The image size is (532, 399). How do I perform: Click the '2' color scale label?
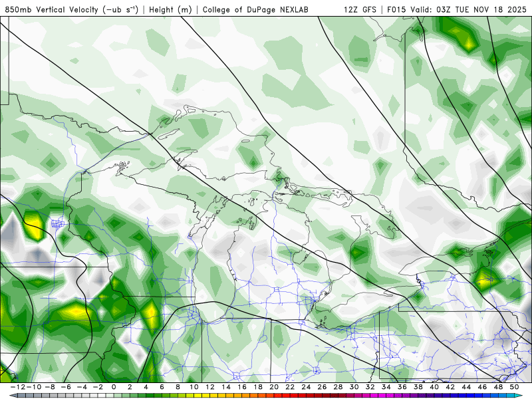click(x=130, y=387)
